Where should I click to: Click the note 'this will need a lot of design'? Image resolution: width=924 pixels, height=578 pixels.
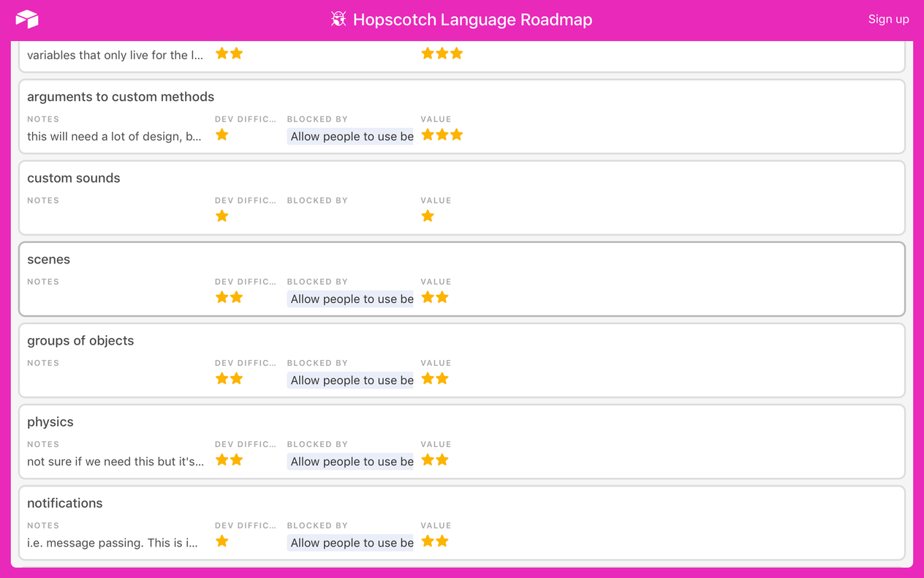[114, 136]
